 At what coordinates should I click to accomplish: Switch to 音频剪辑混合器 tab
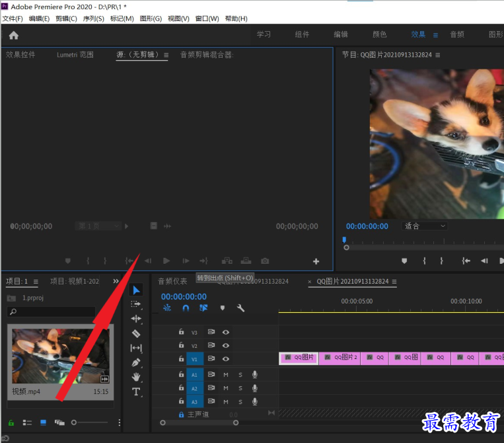[207, 55]
